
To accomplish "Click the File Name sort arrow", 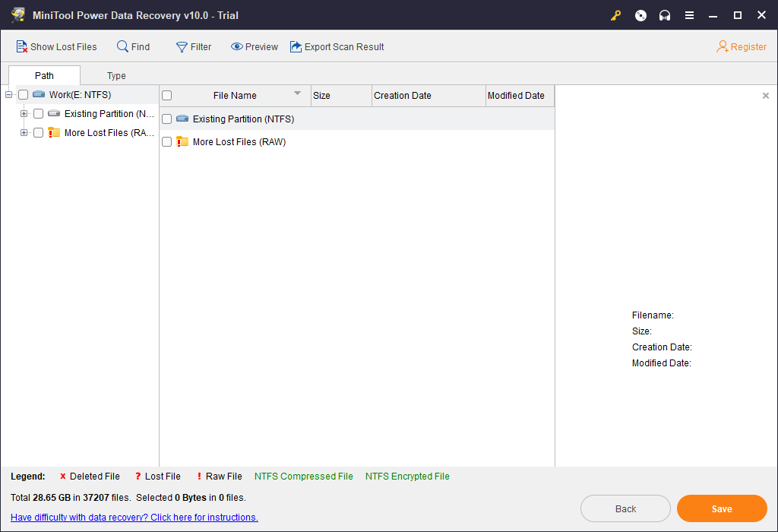I will [297, 93].
